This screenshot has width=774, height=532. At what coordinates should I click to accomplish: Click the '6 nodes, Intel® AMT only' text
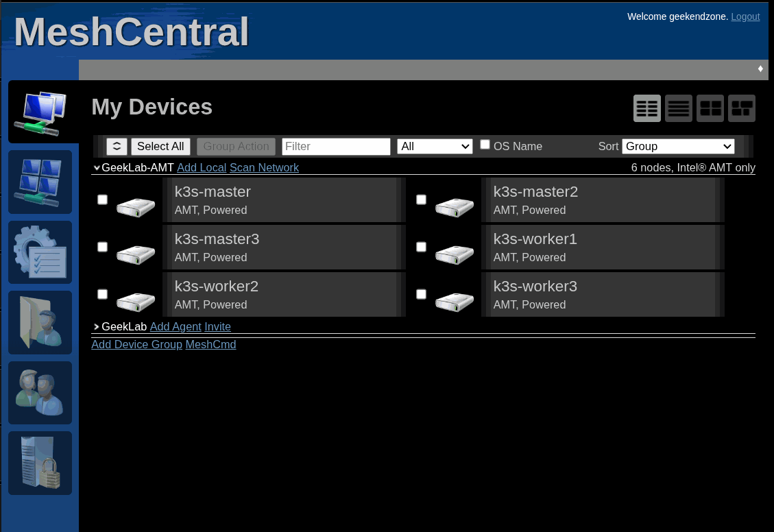tap(693, 168)
